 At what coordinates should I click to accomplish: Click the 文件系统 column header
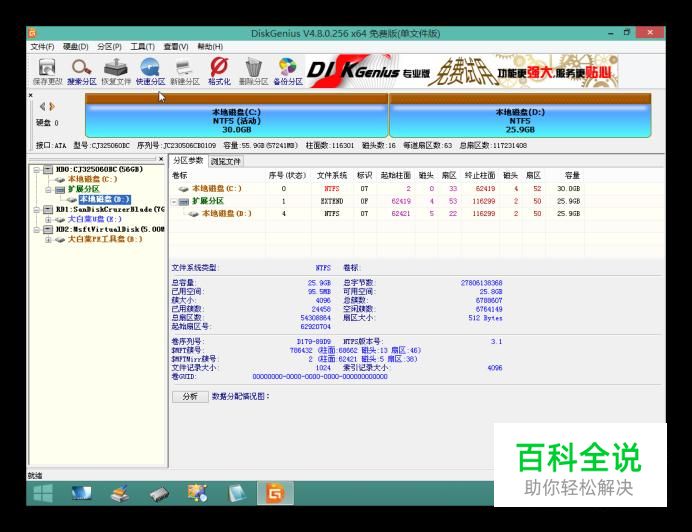coord(332,176)
